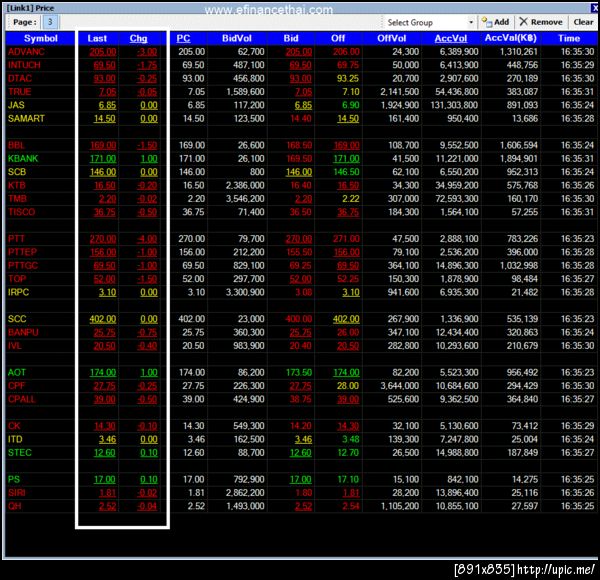Image resolution: width=600 pixels, height=580 pixels.
Task: Select the CPALL symbol
Action: tap(21, 399)
